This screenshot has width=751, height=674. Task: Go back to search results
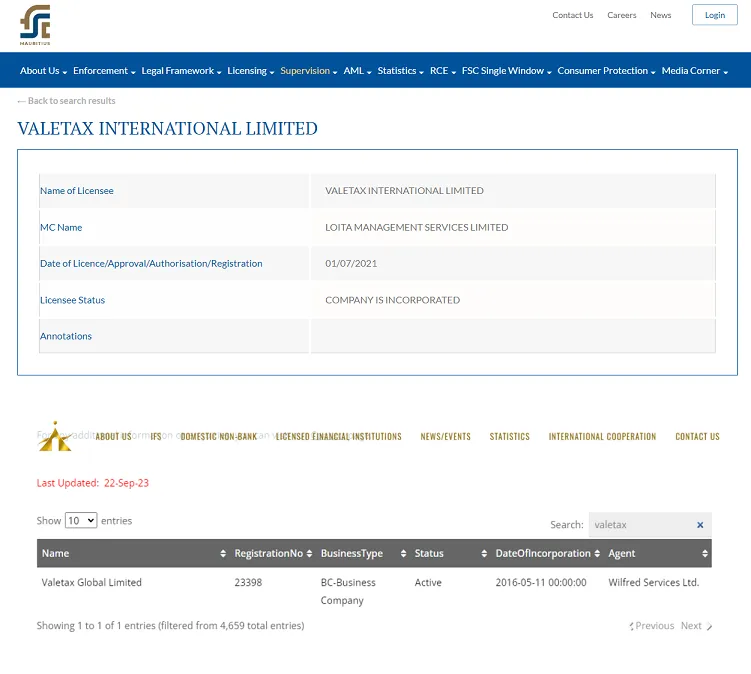(x=66, y=101)
